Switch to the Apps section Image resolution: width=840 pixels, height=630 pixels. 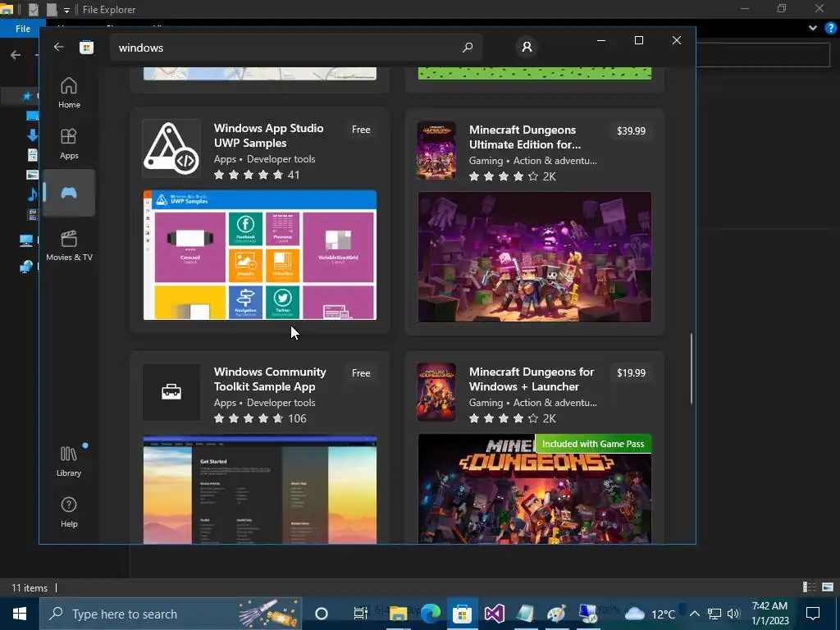[69, 144]
